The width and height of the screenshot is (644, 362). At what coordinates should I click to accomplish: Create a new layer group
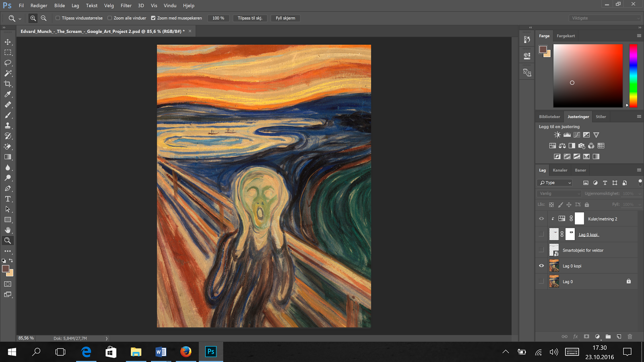(608, 337)
